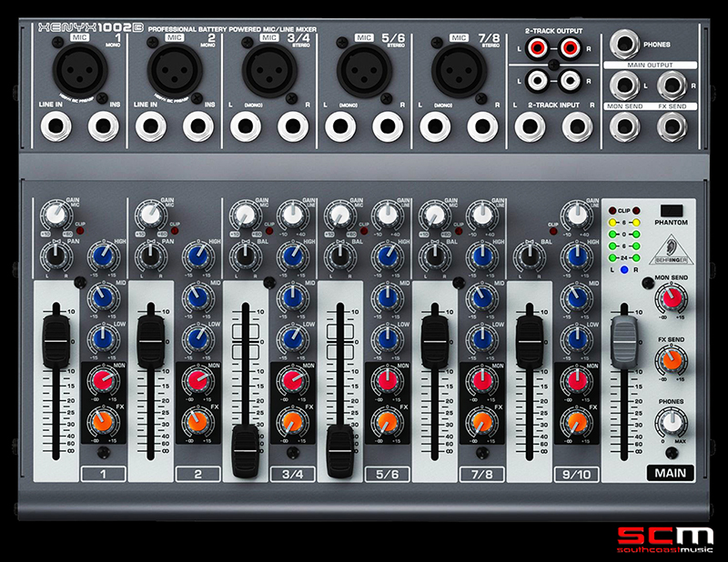Image resolution: width=728 pixels, height=562 pixels.
Task: Click the PHONES headphone jack
Action: tap(624, 45)
